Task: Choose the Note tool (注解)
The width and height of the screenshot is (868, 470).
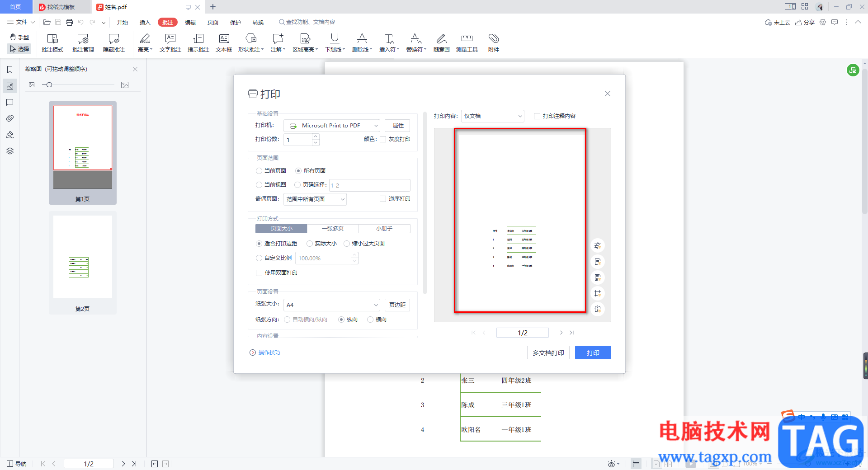Action: point(278,43)
